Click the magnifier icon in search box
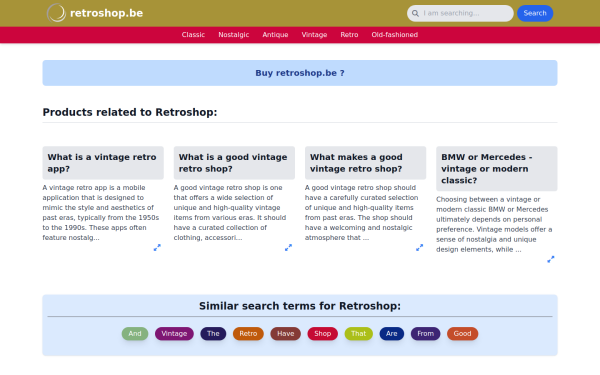This screenshot has width=600, height=375. click(x=415, y=13)
